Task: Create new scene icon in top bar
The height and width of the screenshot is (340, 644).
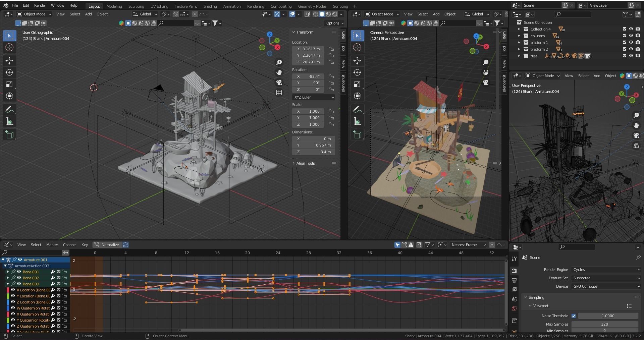Action: (x=565, y=5)
